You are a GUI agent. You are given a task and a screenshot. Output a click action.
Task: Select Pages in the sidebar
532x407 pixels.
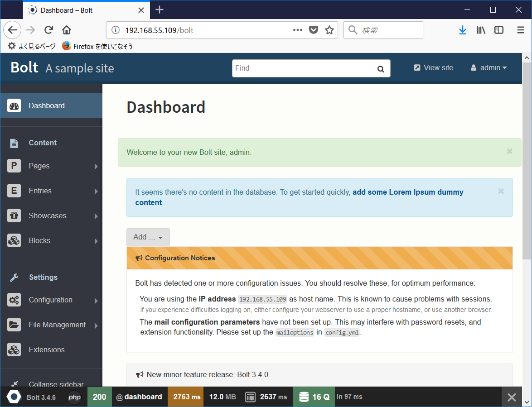[51, 166]
